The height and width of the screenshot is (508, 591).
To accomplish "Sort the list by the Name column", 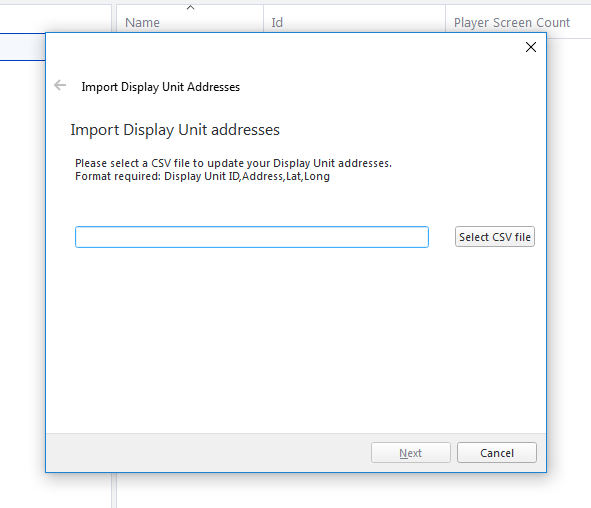I will pos(142,23).
